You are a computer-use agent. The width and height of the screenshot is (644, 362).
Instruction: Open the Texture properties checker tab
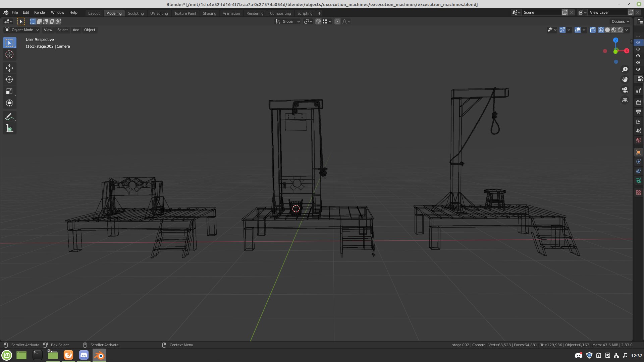point(639,192)
